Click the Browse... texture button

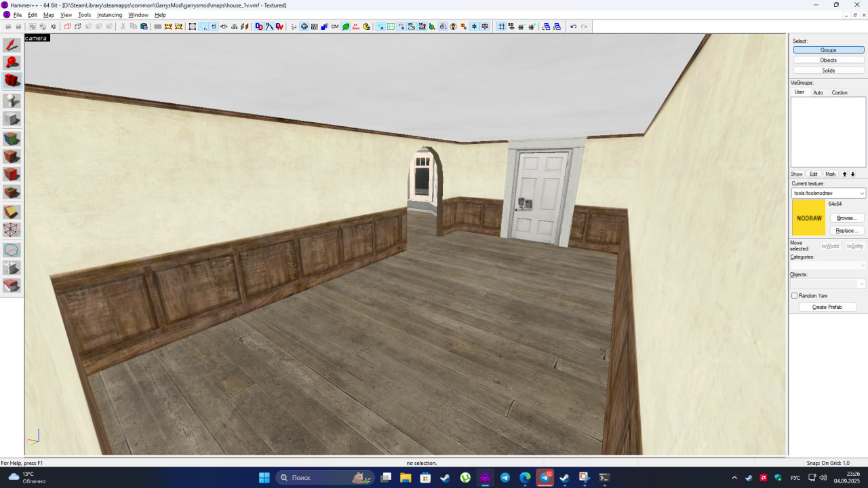pyautogui.click(x=846, y=218)
